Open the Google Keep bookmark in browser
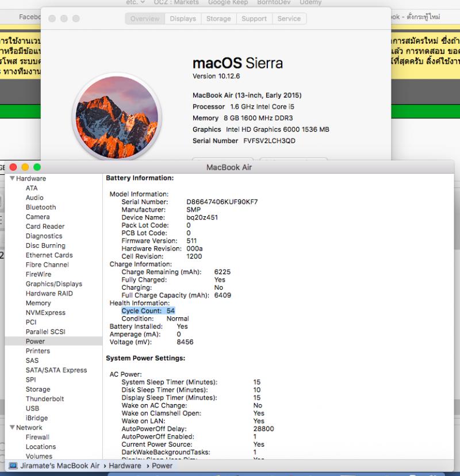The image size is (460, 476). tap(228, 2)
